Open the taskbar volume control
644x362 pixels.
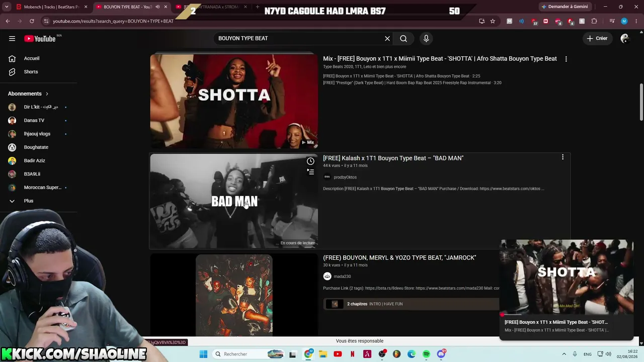(x=608, y=354)
